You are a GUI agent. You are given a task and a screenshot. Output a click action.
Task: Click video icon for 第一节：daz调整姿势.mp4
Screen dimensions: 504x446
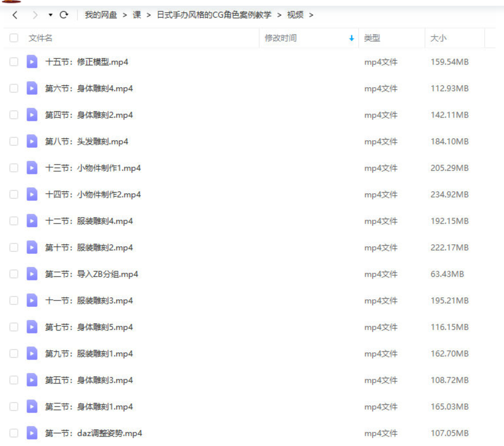coord(32,433)
